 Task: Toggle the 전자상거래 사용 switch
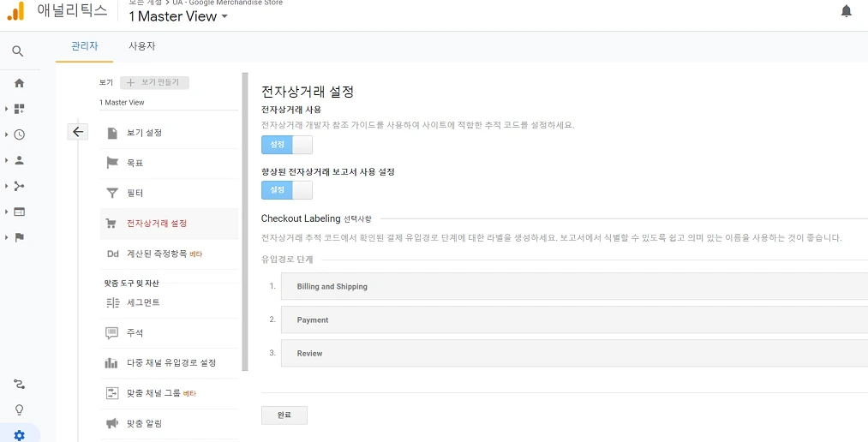[287, 145]
